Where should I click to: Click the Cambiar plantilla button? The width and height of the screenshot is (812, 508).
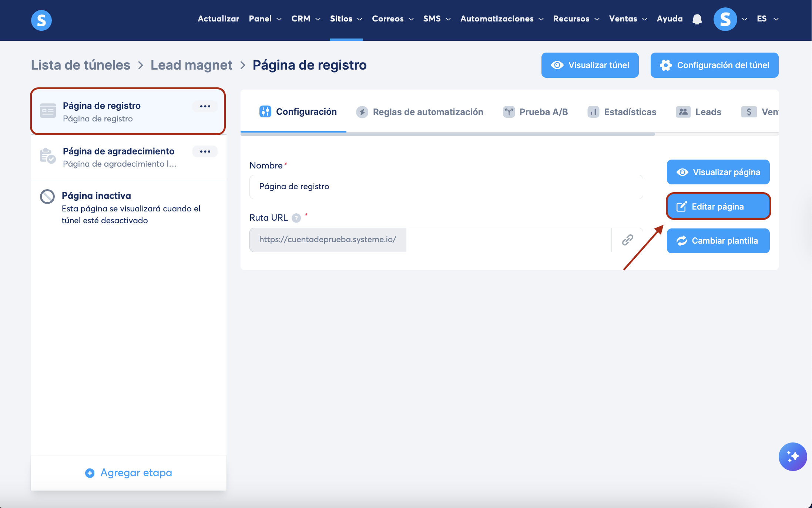(718, 241)
